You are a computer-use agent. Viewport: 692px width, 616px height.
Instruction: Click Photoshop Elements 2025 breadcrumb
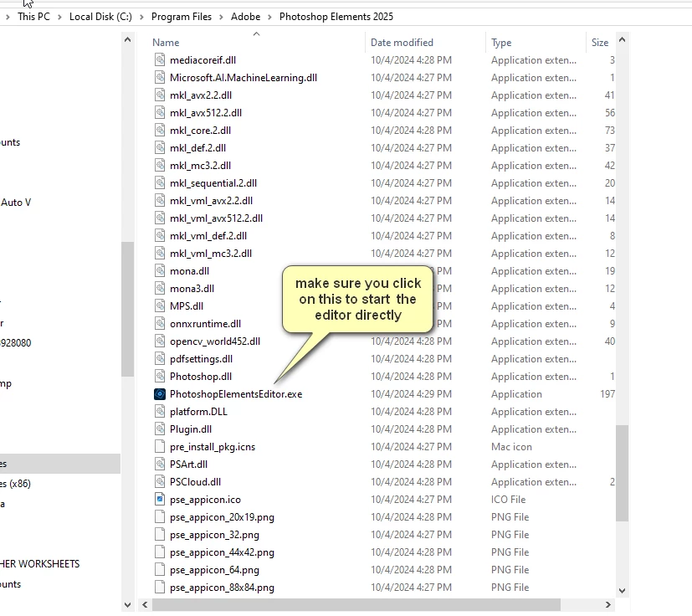tap(336, 17)
